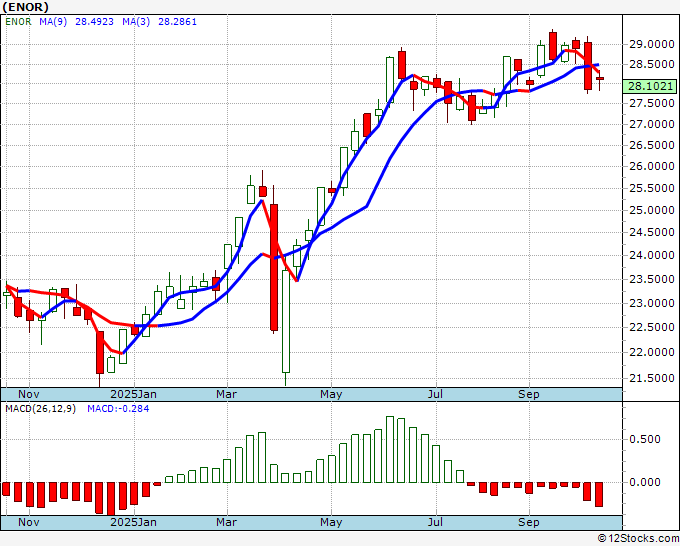This screenshot has height=546, width=680.
Task: Click the 23.5000 price axis label
Action: tap(651, 279)
